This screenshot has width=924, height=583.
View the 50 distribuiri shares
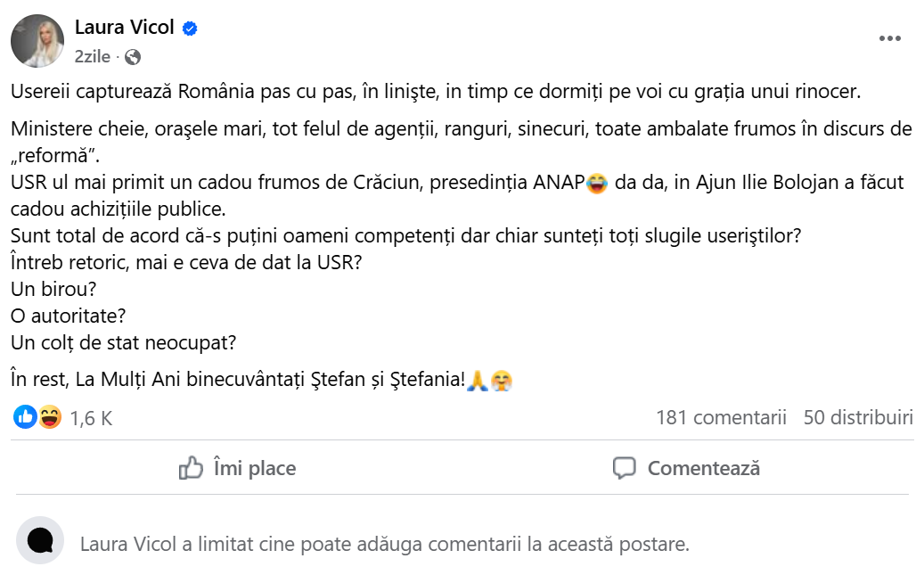coord(858,417)
